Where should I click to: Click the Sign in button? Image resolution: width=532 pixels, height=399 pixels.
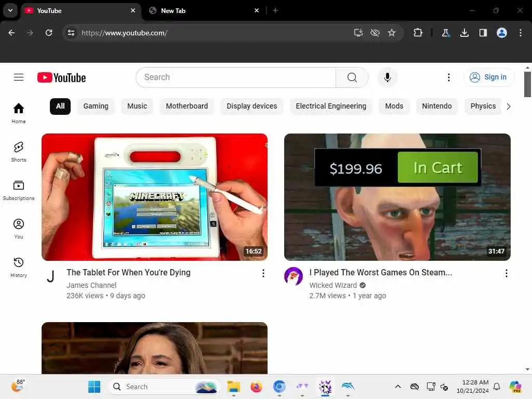[x=488, y=77]
